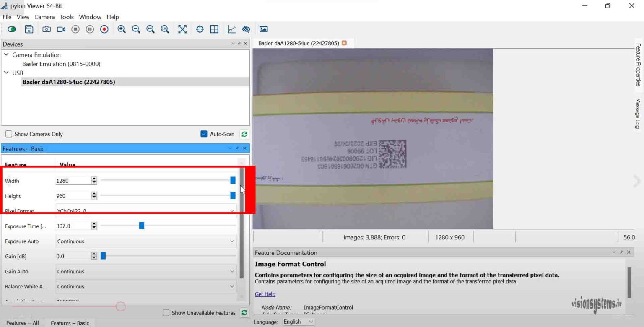
Task: Collapse the USB device tree branch
Action: (6, 73)
